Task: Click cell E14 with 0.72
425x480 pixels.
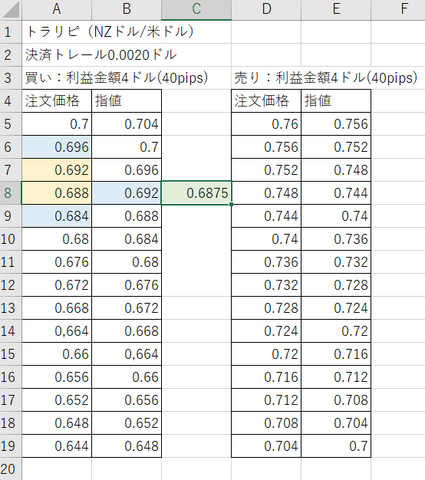Action: [x=336, y=331]
